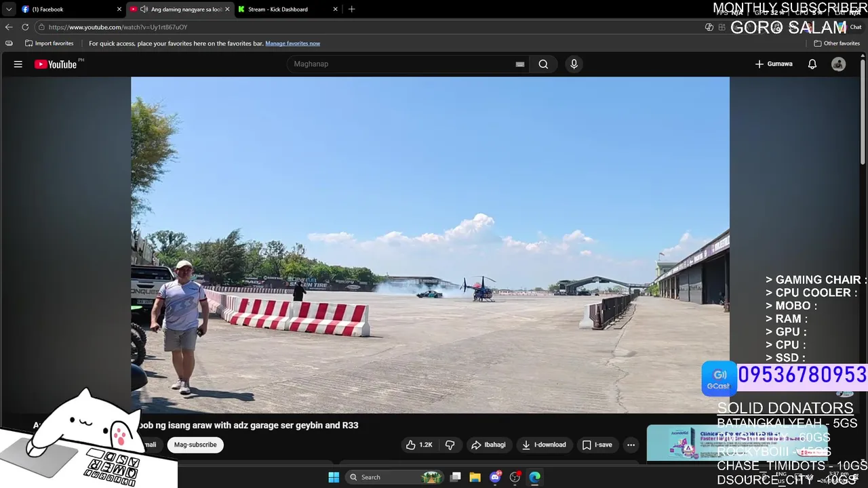Expand the tab search dropdown arrow

(8, 9)
